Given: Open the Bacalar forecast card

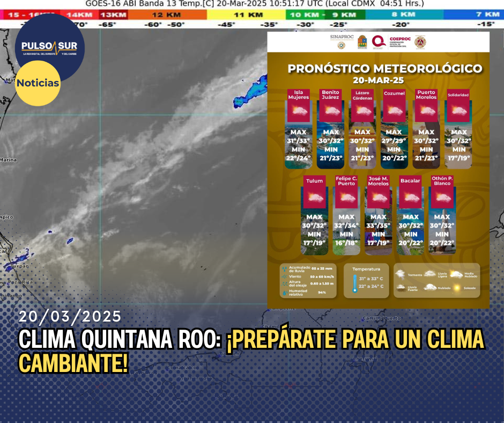Looking at the screenshot, I should tap(410, 215).
